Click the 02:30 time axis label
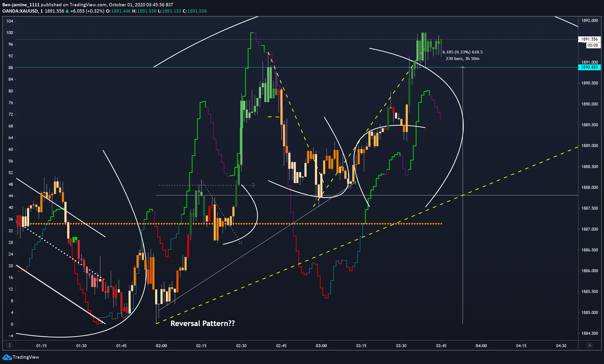The image size is (604, 364). pyautogui.click(x=241, y=346)
